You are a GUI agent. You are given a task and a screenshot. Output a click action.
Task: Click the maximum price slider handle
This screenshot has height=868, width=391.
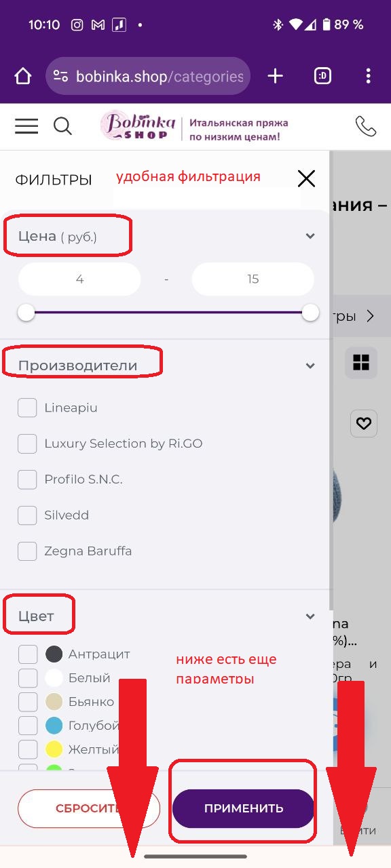(x=310, y=313)
